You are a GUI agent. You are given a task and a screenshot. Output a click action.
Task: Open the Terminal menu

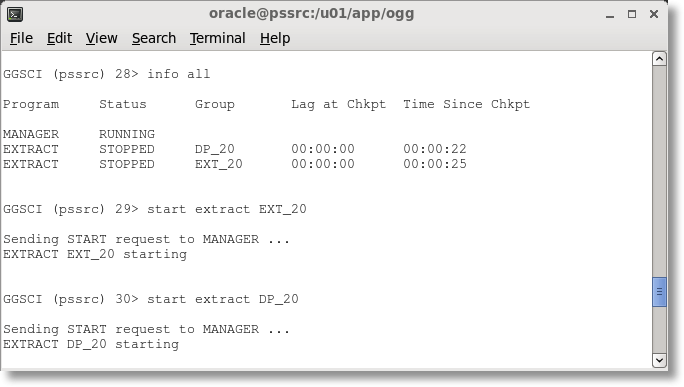pos(218,38)
